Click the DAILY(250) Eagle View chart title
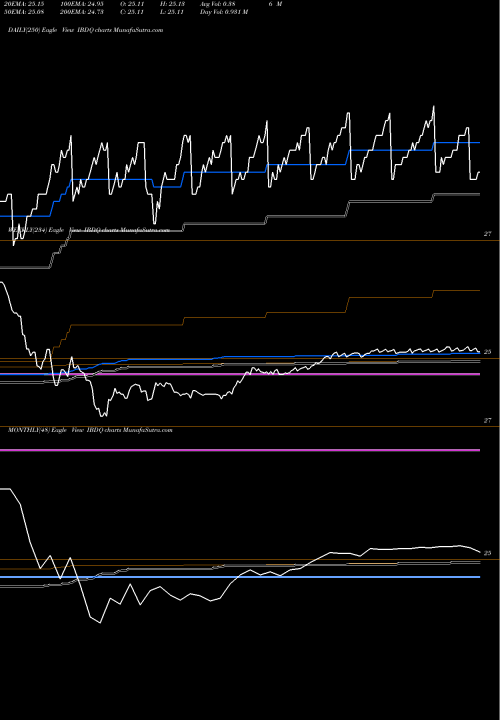500x720 pixels. [x=86, y=30]
